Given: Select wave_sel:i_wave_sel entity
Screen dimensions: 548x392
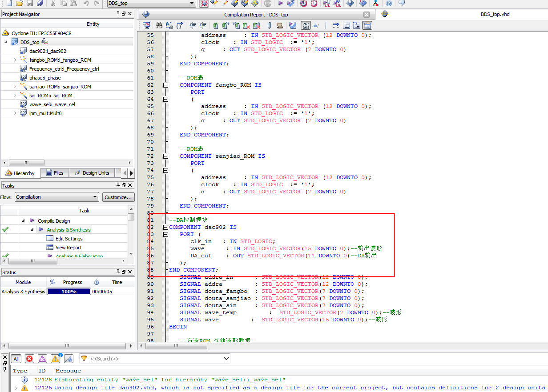Looking at the screenshot, I should coord(52,104).
